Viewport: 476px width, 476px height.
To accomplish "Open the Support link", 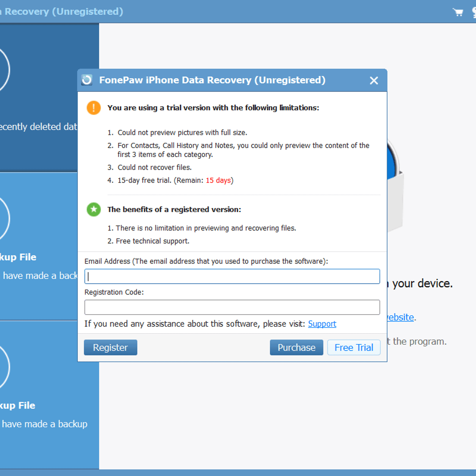I will click(322, 324).
